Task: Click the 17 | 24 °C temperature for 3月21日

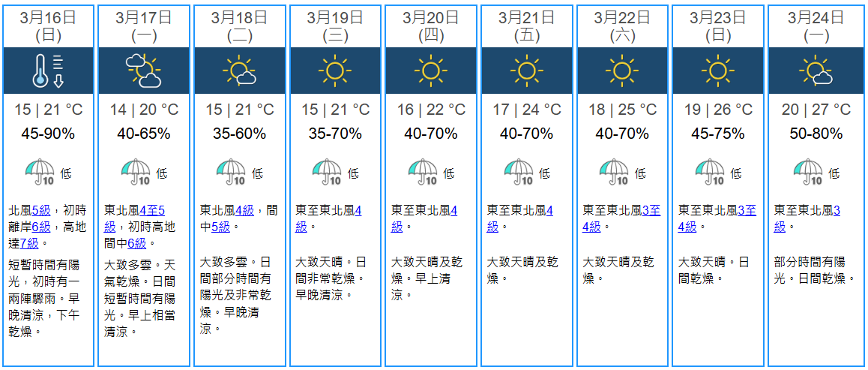Action: [x=526, y=110]
